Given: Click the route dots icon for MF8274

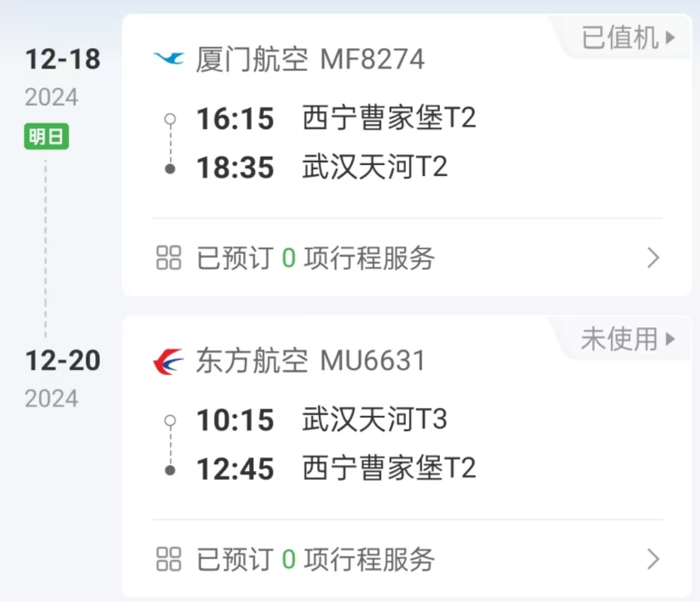Looking at the screenshot, I should click(x=170, y=144).
